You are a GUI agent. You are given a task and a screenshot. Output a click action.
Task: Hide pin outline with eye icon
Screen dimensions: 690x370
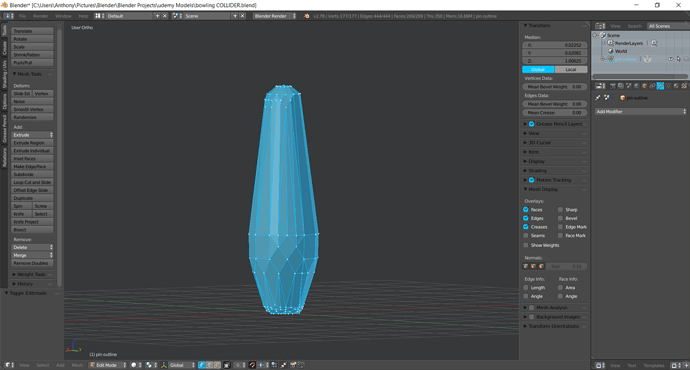670,59
